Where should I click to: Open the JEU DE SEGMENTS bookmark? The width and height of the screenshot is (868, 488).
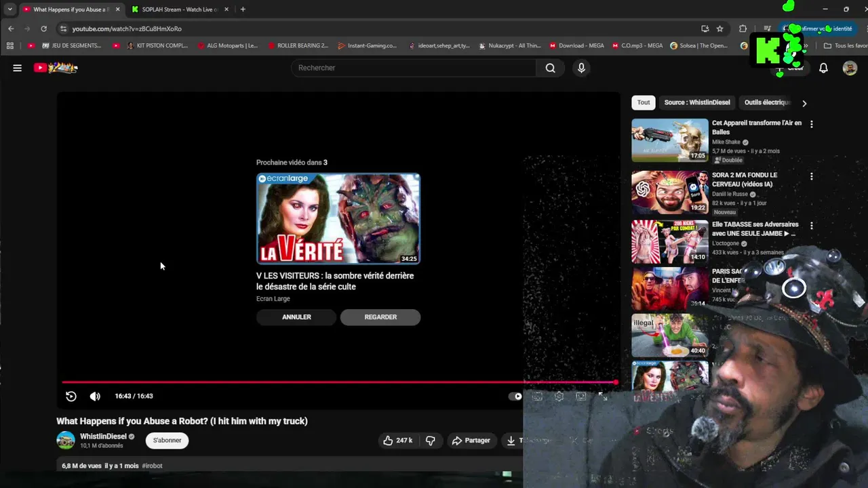(x=72, y=45)
